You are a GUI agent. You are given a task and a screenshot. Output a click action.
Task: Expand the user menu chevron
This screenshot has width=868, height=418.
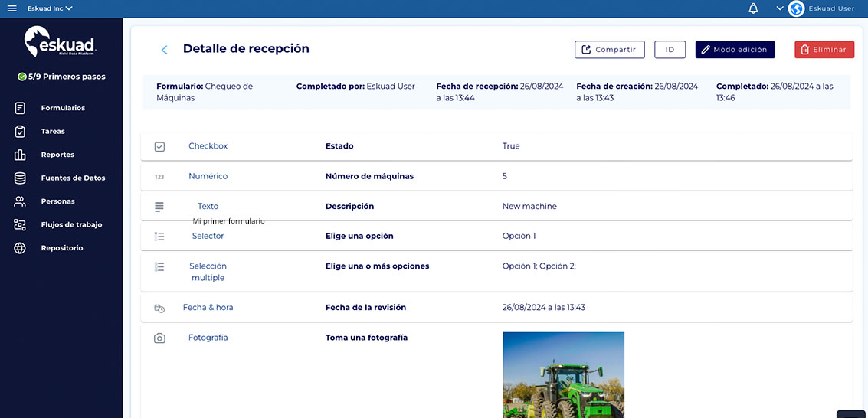pyautogui.click(x=780, y=8)
